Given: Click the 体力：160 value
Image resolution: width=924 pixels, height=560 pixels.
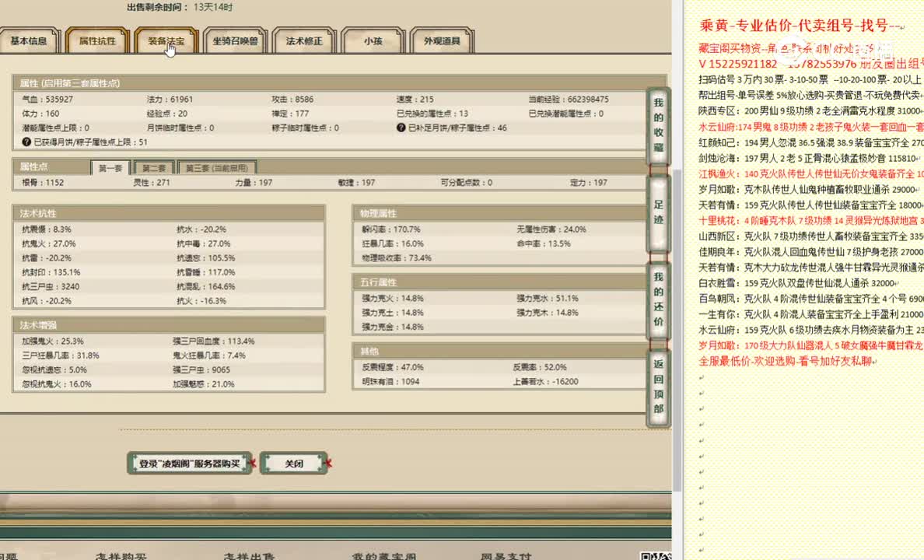Looking at the screenshot, I should (40, 114).
